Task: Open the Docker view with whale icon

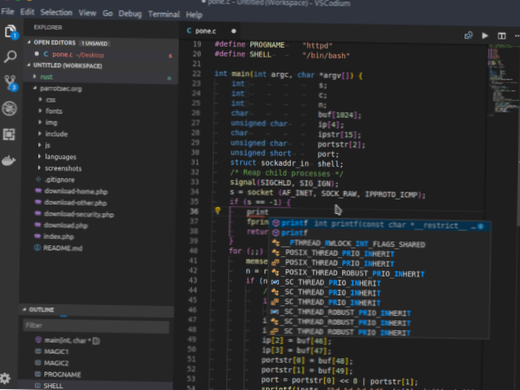Action: tap(9, 160)
